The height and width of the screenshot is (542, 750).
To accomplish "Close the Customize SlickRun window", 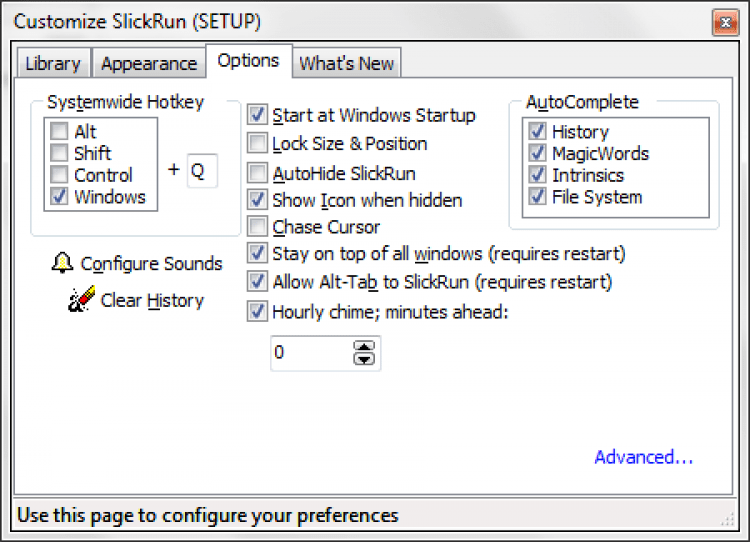I will pyautogui.click(x=726, y=21).
